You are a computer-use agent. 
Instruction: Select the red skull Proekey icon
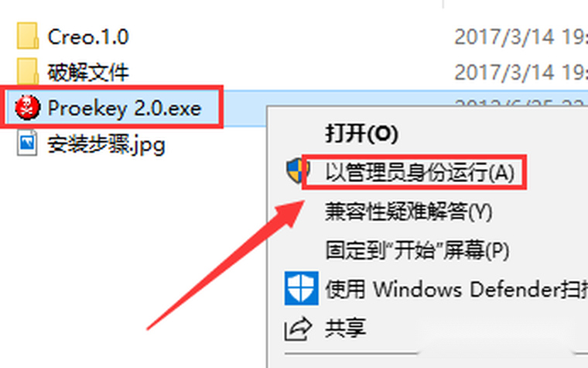coord(27,108)
